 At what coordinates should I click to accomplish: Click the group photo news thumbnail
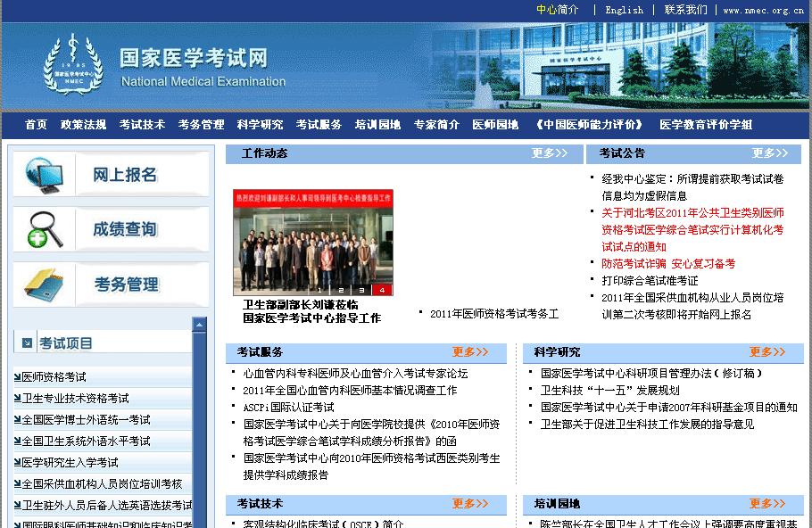coord(313,241)
